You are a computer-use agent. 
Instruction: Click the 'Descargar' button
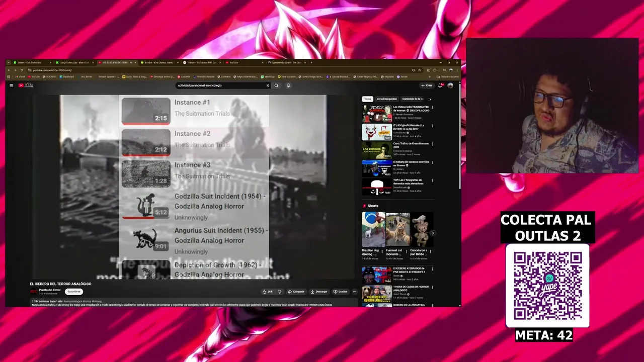[319, 292]
